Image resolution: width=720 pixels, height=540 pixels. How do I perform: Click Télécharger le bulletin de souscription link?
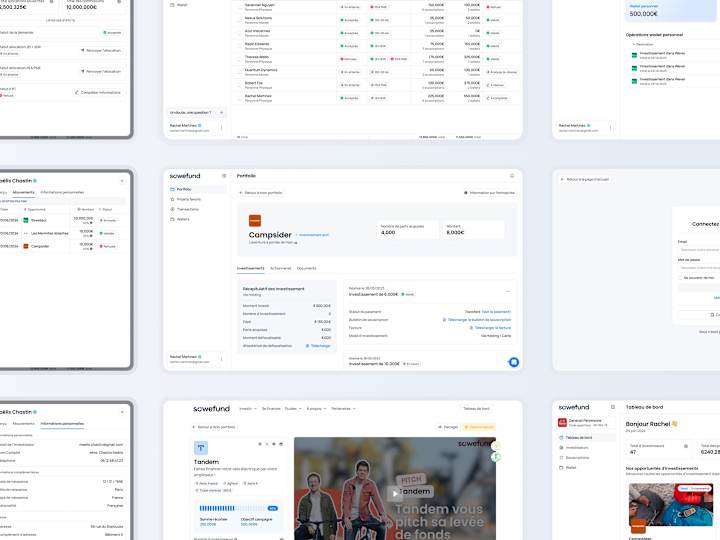(x=477, y=320)
